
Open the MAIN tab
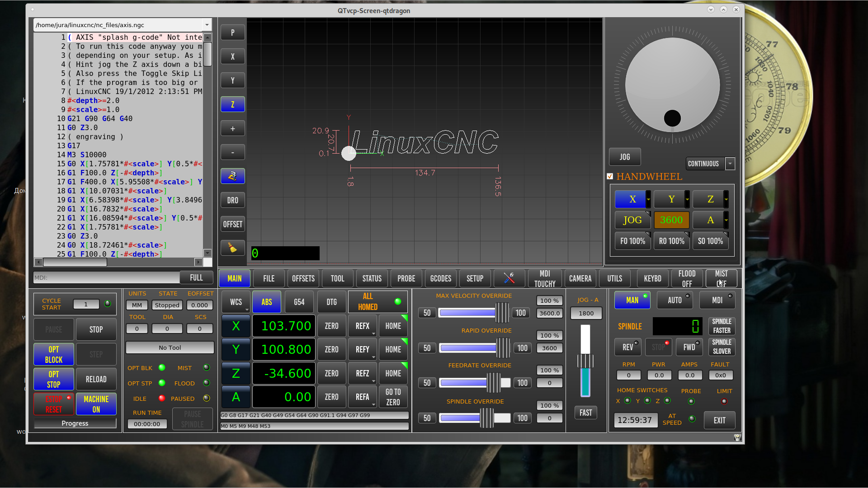[235, 278]
